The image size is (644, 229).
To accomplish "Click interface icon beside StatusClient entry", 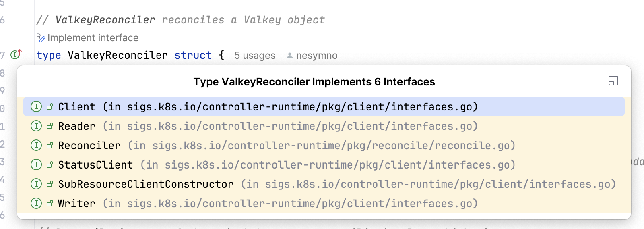I will click(x=36, y=165).
